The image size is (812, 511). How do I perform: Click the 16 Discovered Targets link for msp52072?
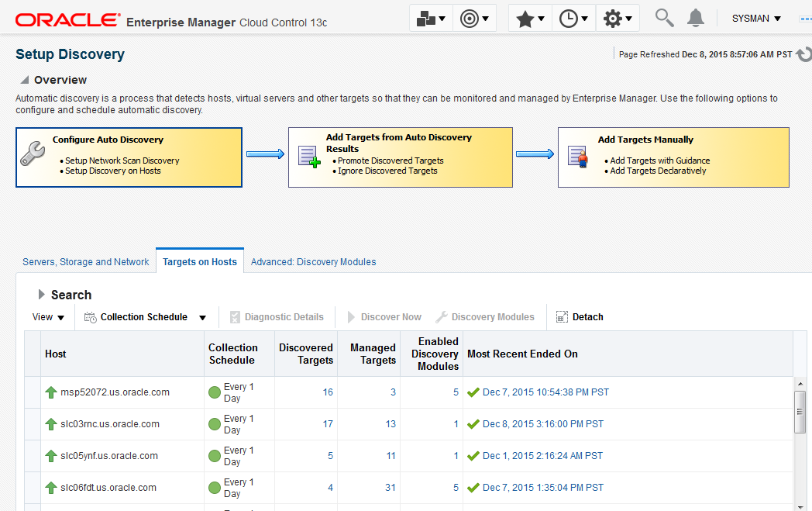click(327, 392)
